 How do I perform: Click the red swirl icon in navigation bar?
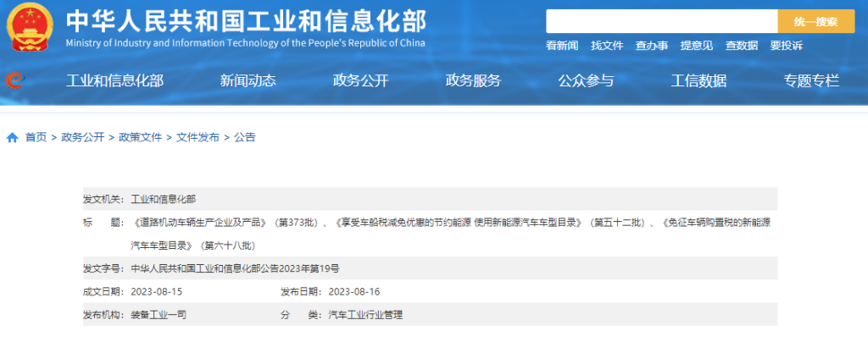point(14,80)
